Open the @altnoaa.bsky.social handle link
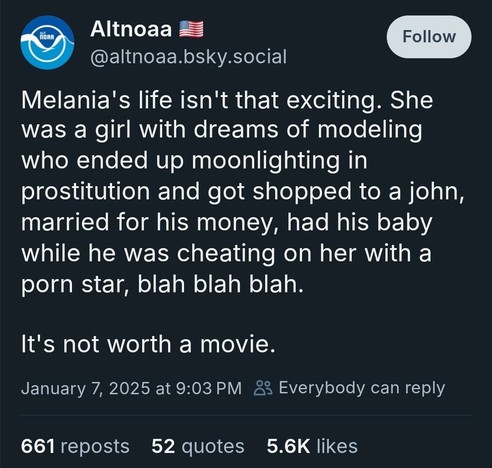This screenshot has height=468, width=492. pos(188,57)
